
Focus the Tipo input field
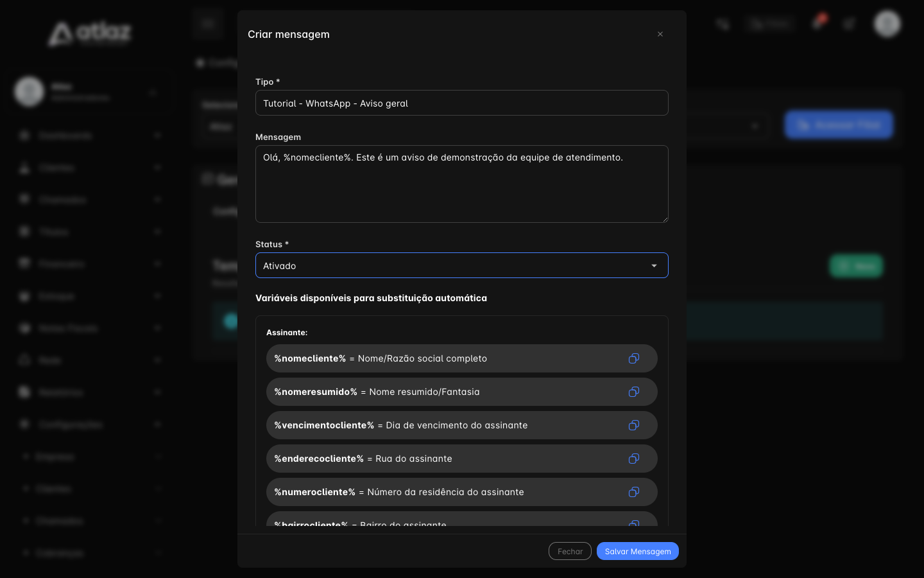(462, 103)
